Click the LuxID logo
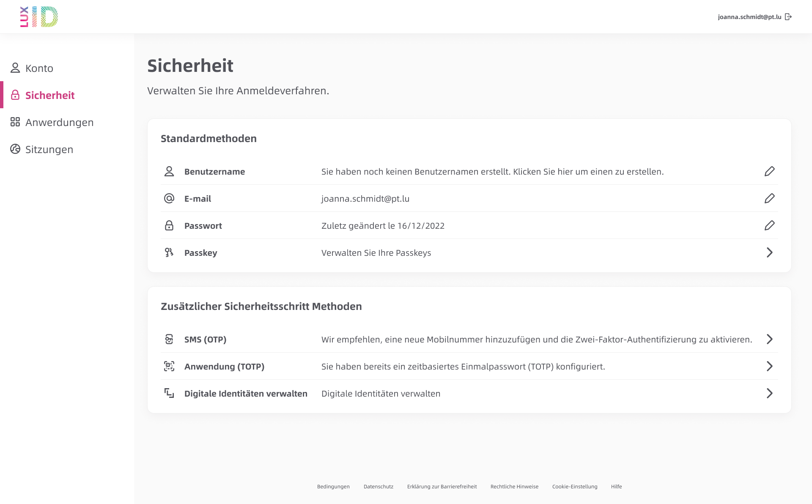 coord(39,17)
